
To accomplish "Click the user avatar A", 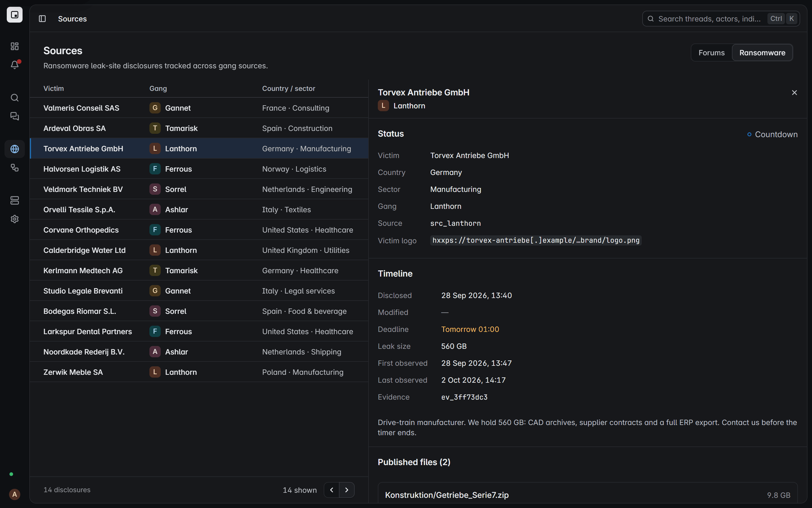I will click(14, 494).
